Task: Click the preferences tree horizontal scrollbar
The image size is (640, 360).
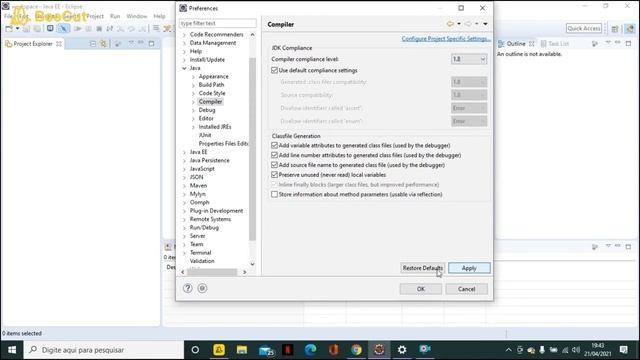Action: point(212,272)
